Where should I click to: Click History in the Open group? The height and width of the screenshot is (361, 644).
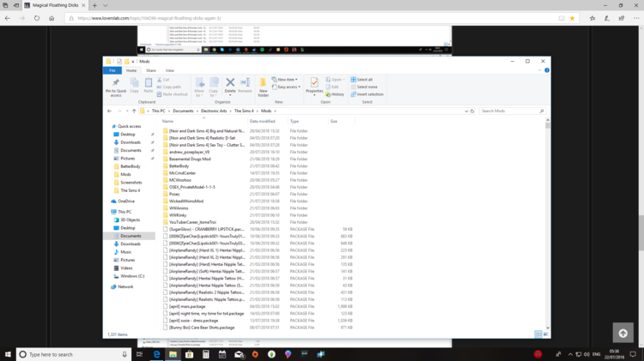point(335,94)
